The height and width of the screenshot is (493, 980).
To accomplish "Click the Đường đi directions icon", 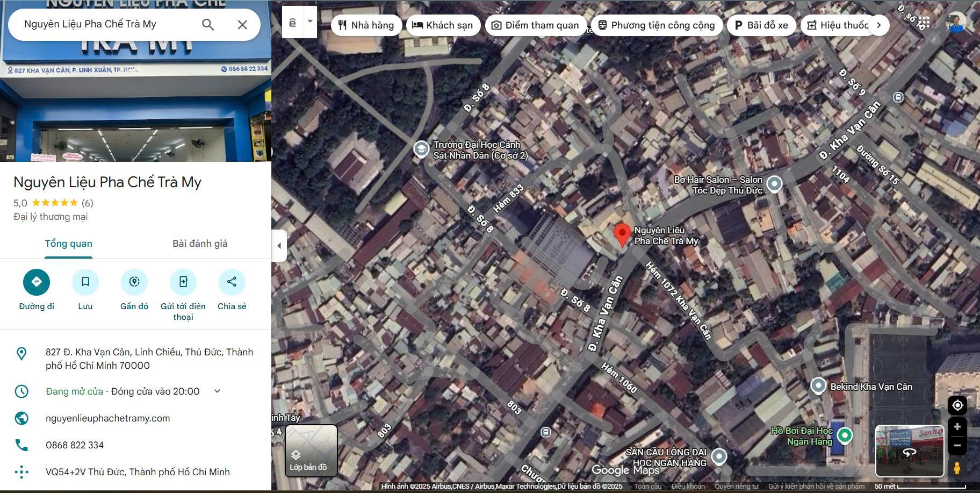I will click(x=37, y=282).
